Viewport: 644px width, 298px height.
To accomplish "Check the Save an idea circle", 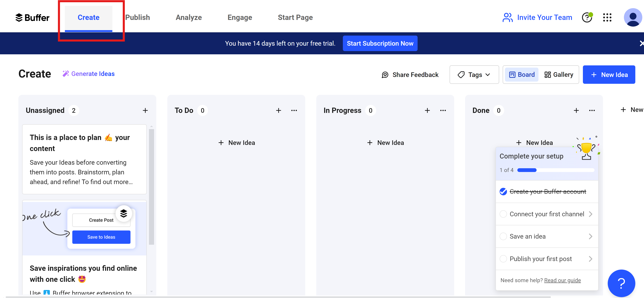I will [503, 236].
